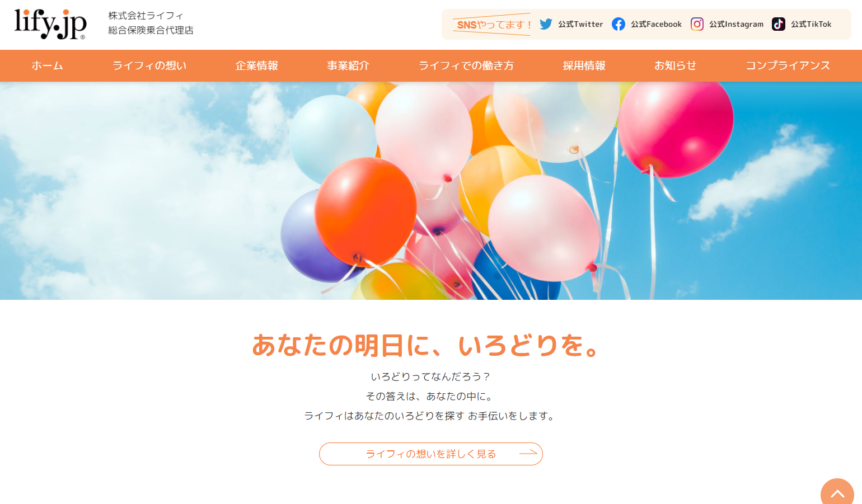Click the balloon hero banner image
This screenshot has height=504, width=862.
(431, 191)
